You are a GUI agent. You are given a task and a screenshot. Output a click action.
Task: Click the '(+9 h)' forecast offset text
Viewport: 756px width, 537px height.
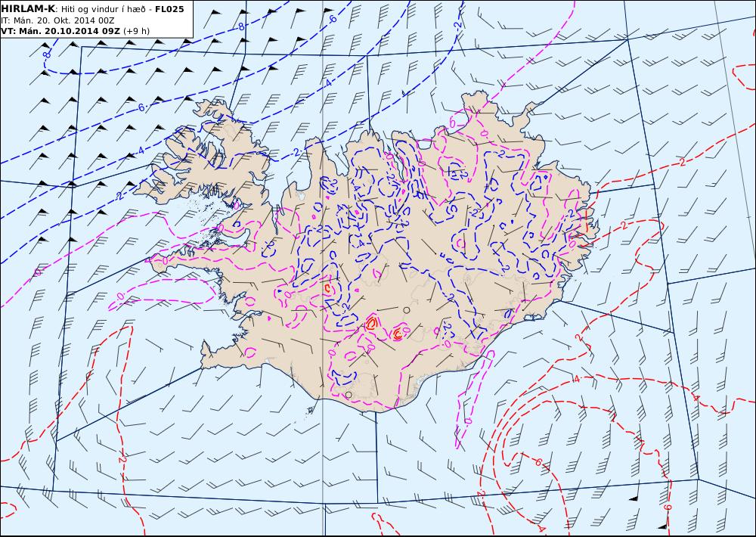[136, 31]
